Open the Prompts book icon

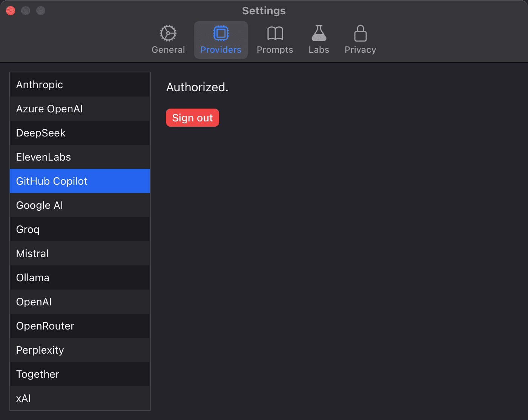point(275,34)
